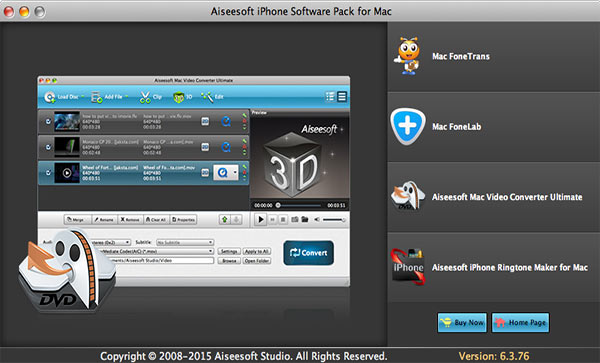Take a snapshot with the camera icon
This screenshot has width=600, height=363.
[295, 220]
